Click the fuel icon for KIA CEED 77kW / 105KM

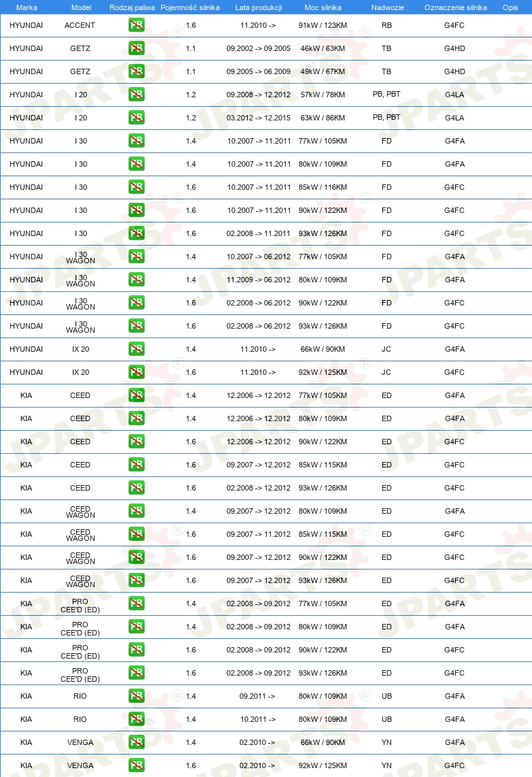point(136,395)
